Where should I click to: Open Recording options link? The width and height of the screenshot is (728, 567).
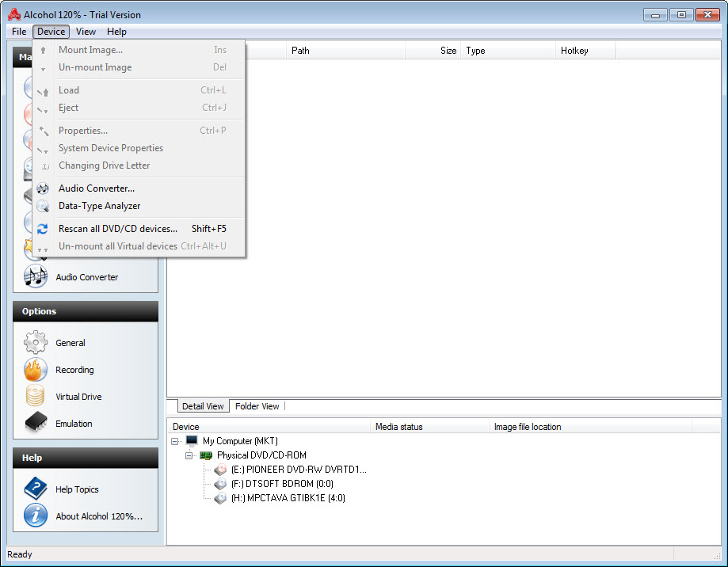[x=74, y=370]
